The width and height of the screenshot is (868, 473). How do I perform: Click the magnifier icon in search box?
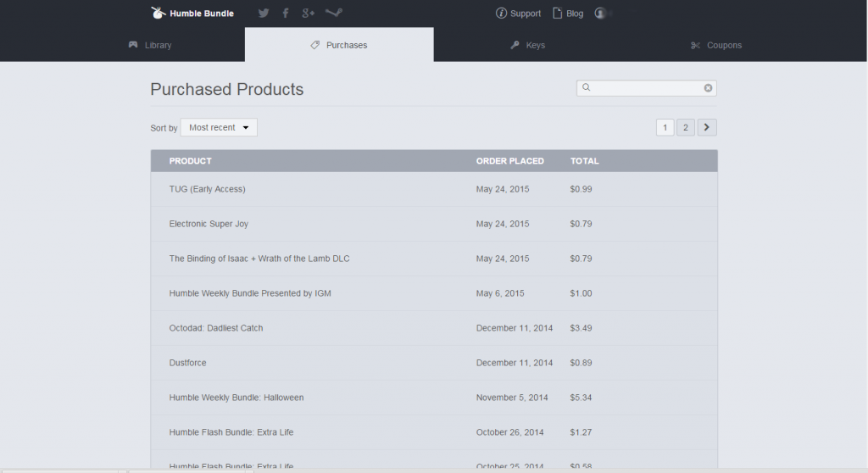(x=587, y=87)
